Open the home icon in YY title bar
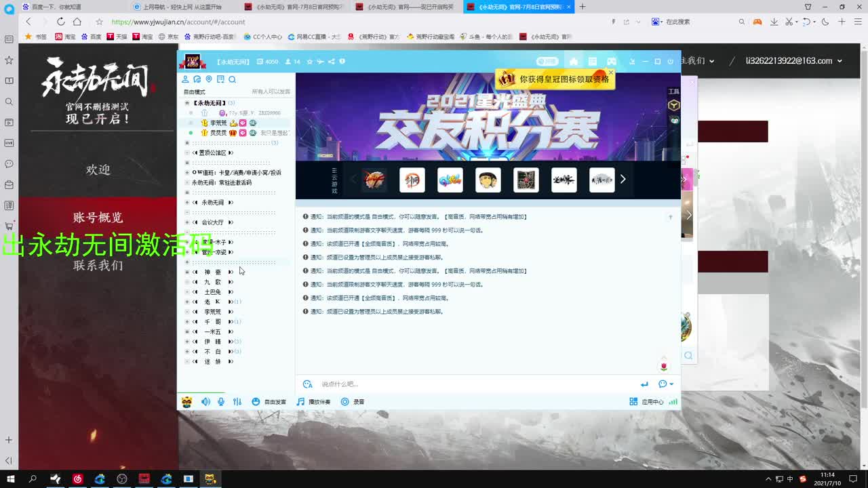 (x=574, y=62)
